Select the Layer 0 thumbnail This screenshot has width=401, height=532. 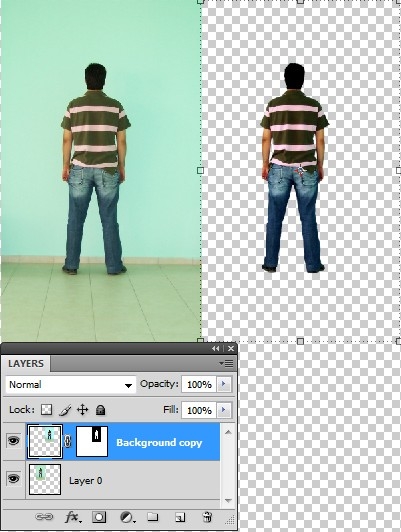(45, 479)
